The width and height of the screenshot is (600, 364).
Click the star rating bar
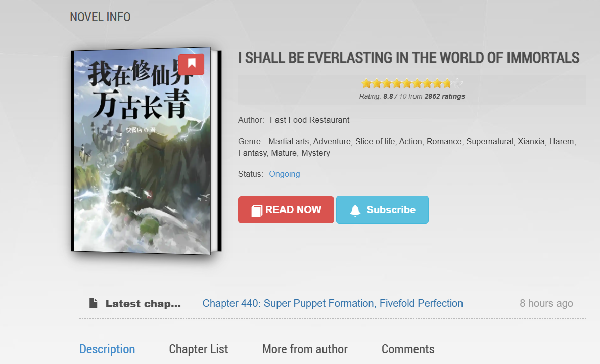412,83
